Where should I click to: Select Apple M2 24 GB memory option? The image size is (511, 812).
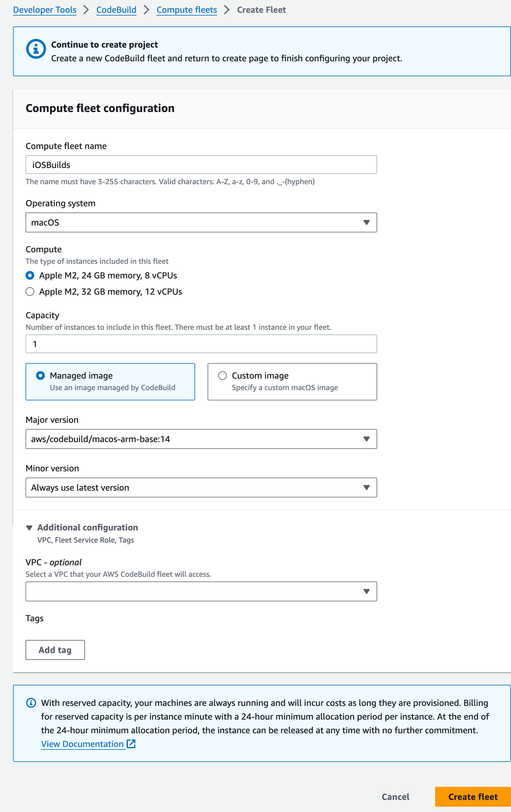coord(30,276)
